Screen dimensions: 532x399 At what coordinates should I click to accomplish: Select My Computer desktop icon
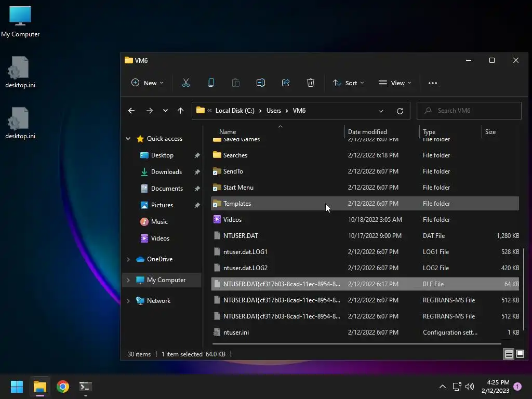pos(20,21)
